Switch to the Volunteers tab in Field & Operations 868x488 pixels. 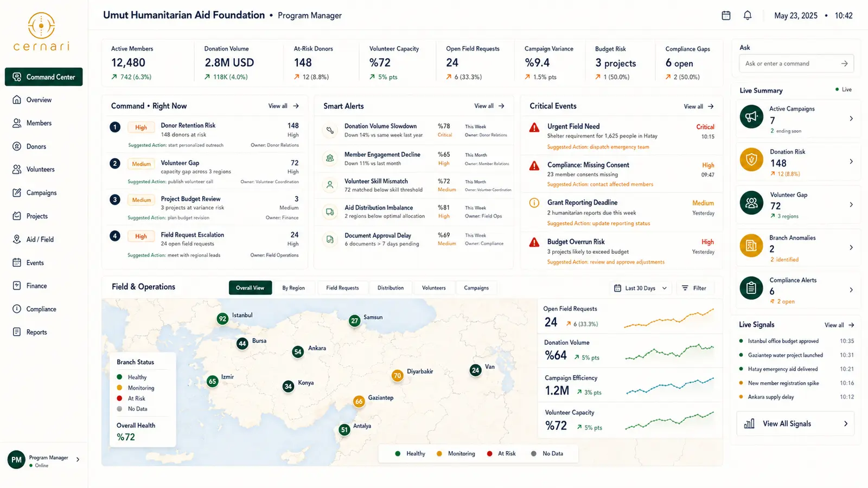click(434, 288)
